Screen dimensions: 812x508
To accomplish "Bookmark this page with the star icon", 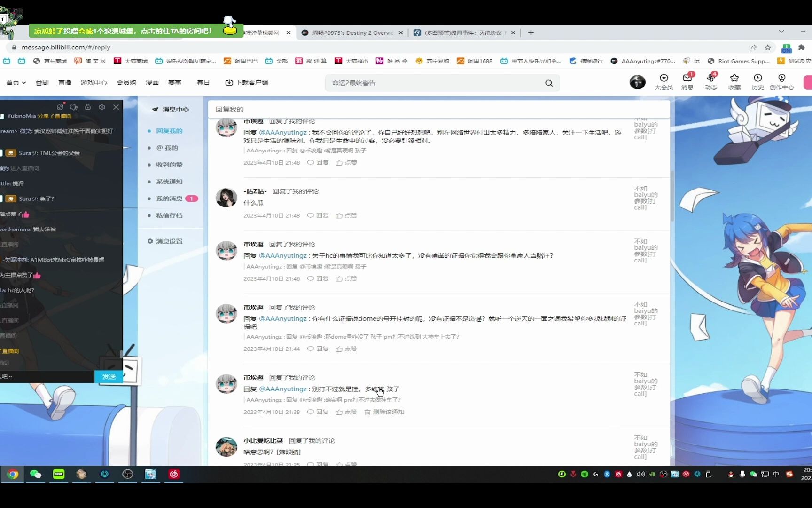I will 768,48.
